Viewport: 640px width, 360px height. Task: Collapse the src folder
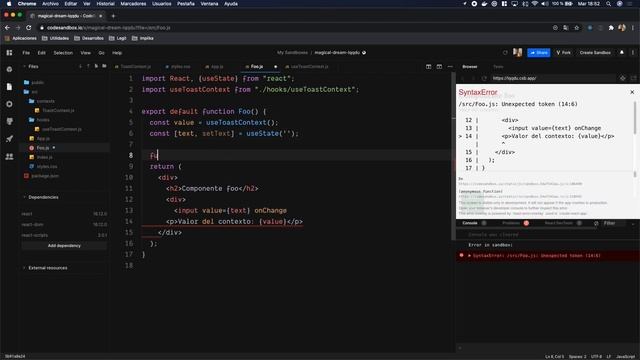click(31, 92)
